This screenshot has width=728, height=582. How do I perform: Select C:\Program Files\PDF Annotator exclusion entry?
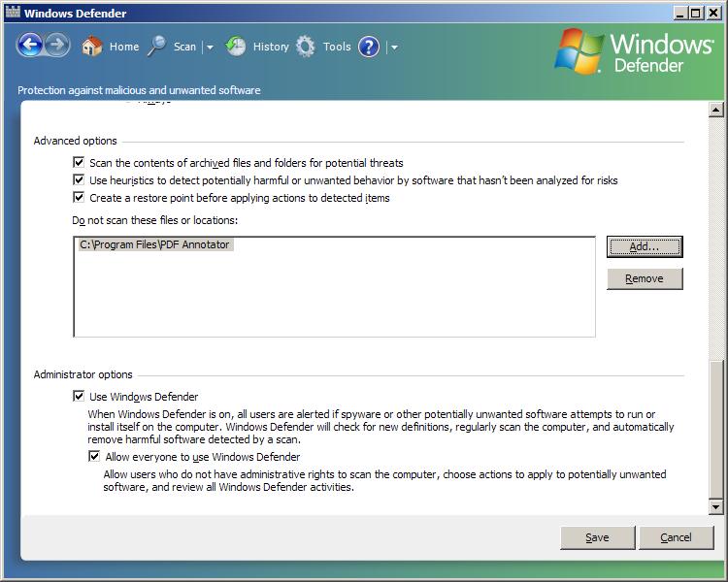coord(154,244)
